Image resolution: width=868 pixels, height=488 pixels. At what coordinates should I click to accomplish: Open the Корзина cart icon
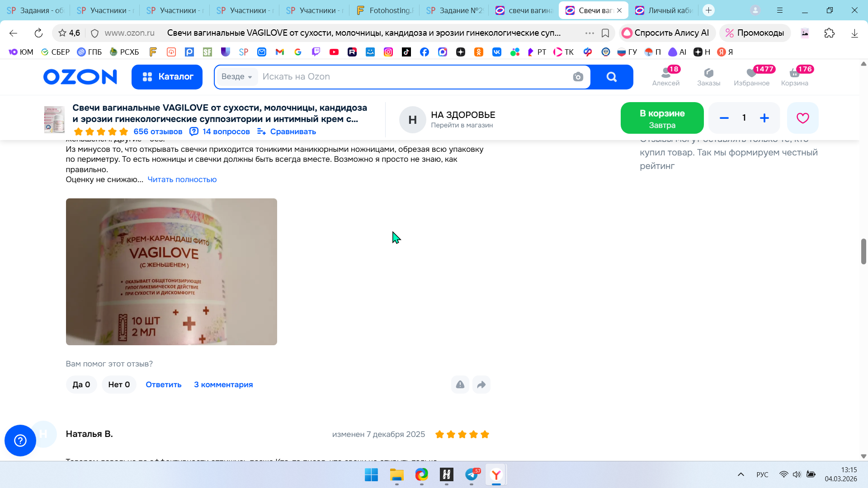coord(794,76)
